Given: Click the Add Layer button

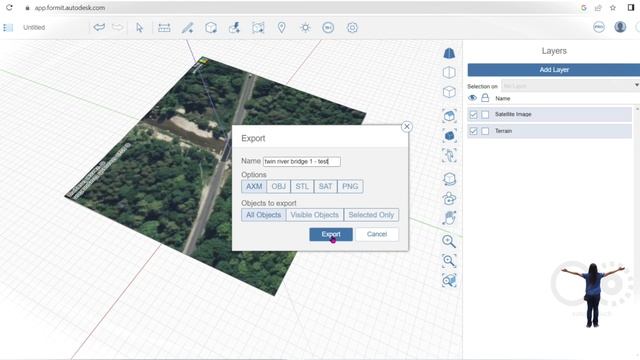Looking at the screenshot, I should pyautogui.click(x=554, y=70).
